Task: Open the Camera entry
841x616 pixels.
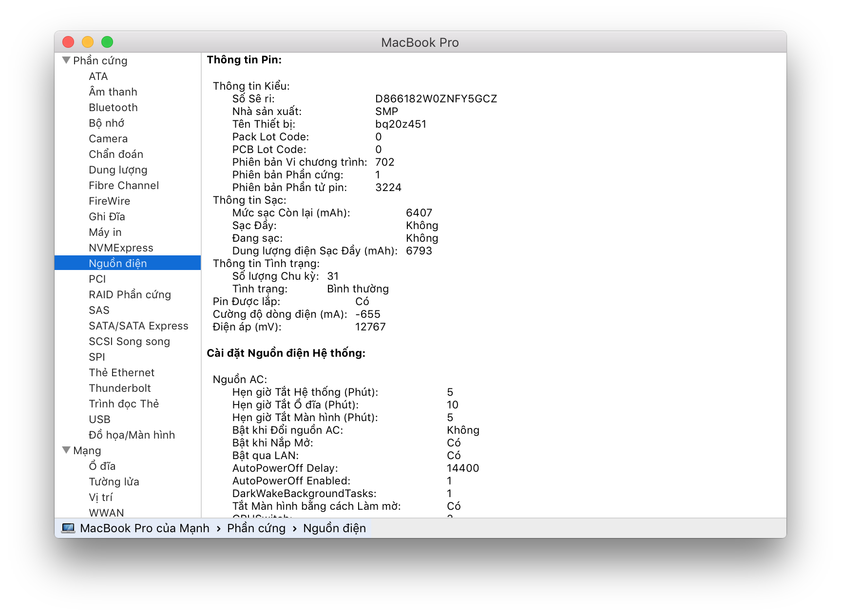Action: (x=108, y=139)
